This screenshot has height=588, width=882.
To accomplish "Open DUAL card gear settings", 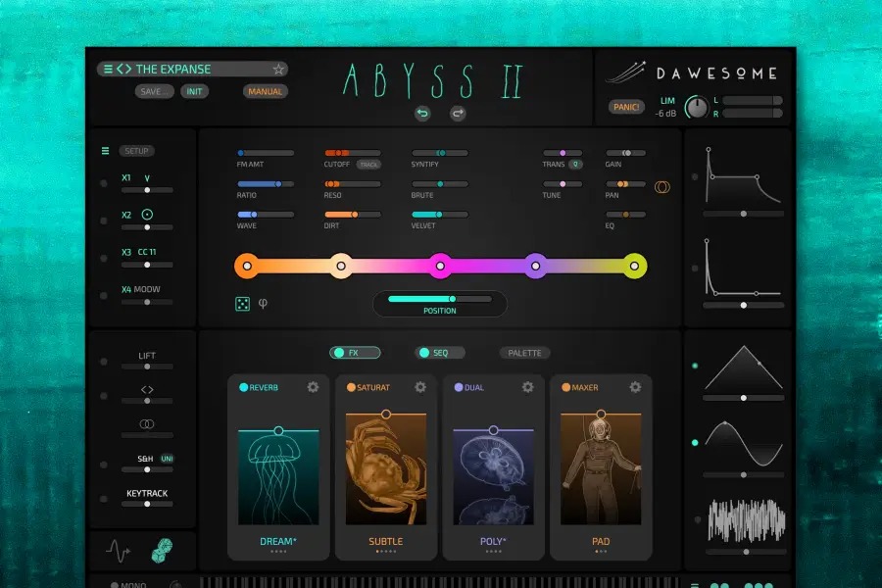I will 527,387.
